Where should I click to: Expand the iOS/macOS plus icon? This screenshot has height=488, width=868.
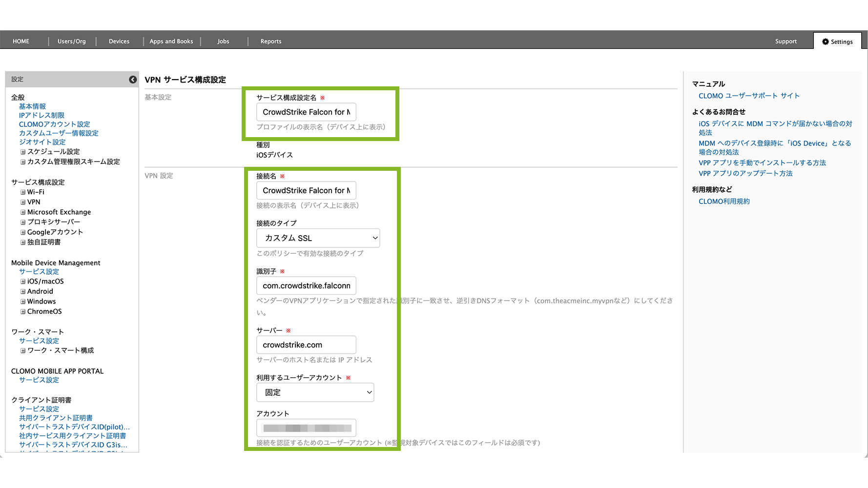pos(23,282)
